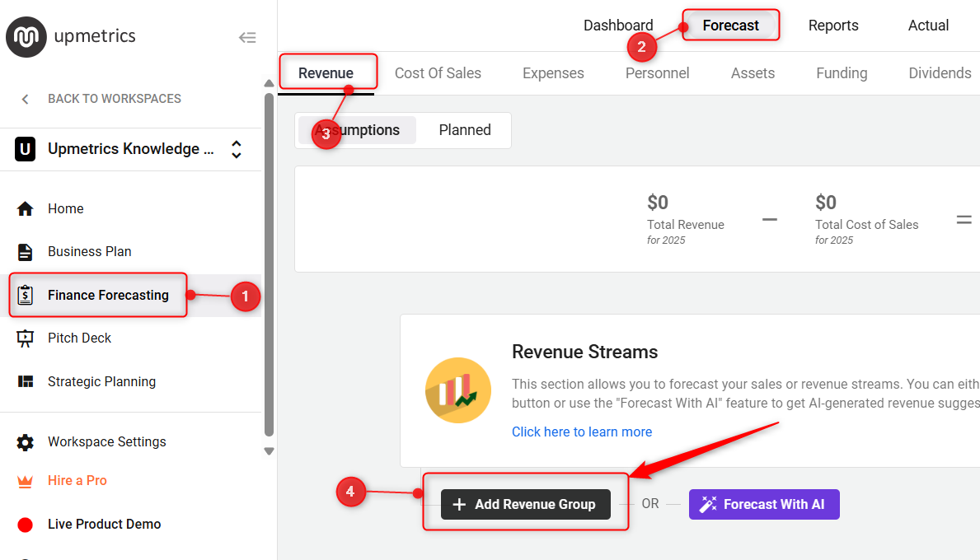Click the sidebar scroll down arrow
This screenshot has height=560, width=980.
[269, 450]
